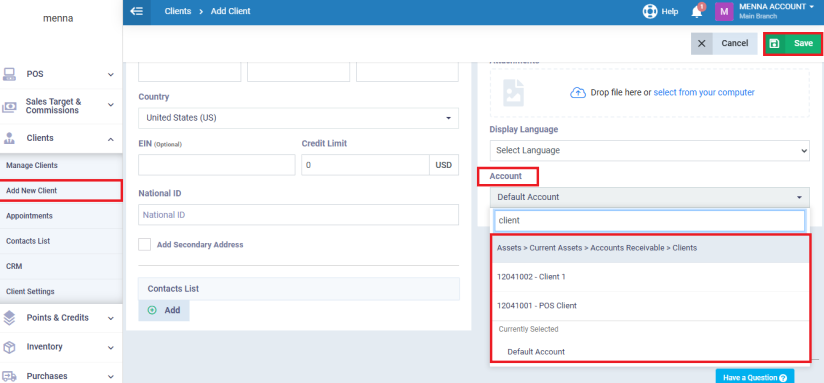Click the POS register icon

coord(9,74)
